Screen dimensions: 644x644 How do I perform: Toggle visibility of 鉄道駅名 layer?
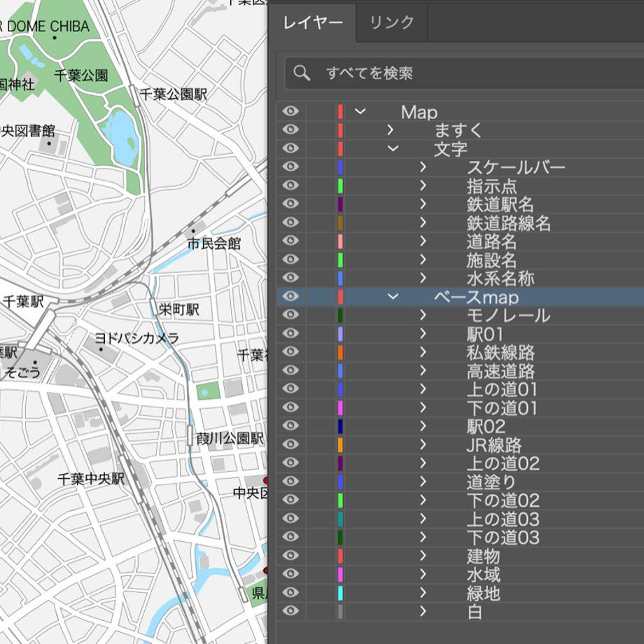(x=290, y=203)
